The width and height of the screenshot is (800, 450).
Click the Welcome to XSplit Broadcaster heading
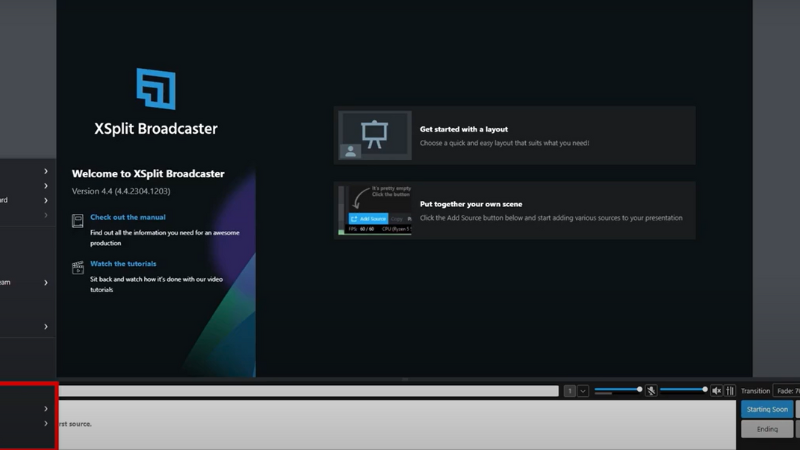tap(148, 173)
